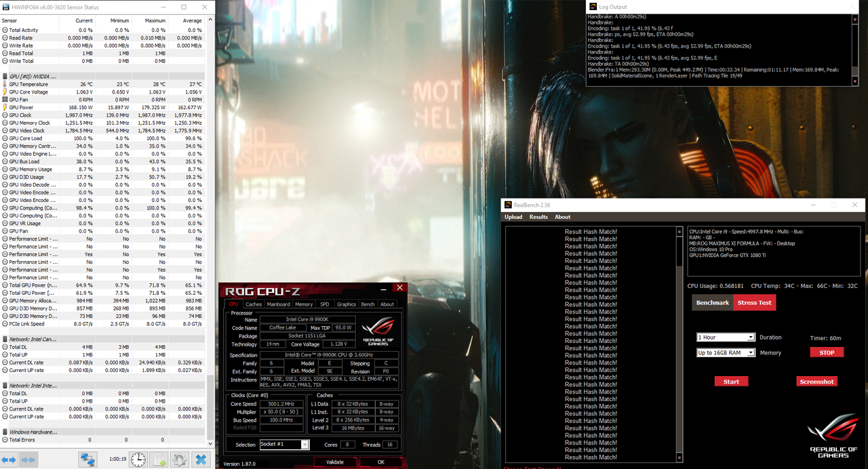The height and width of the screenshot is (469, 868).
Task: Click the OK button in CPU-Z
Action: [x=380, y=462]
